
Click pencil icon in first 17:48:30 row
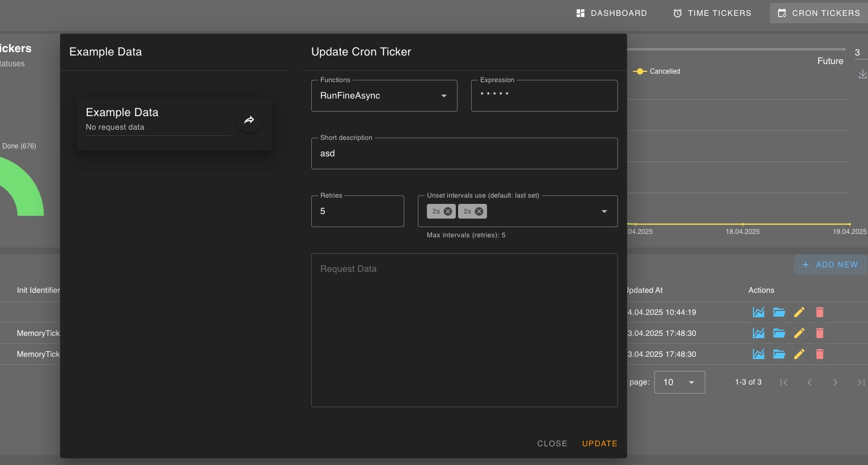799,333
